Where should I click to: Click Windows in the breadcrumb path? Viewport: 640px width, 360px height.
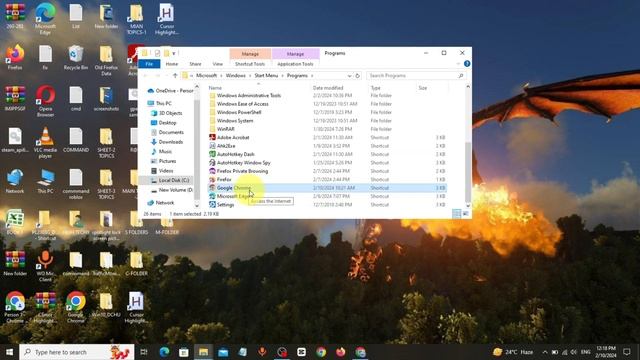pos(236,76)
